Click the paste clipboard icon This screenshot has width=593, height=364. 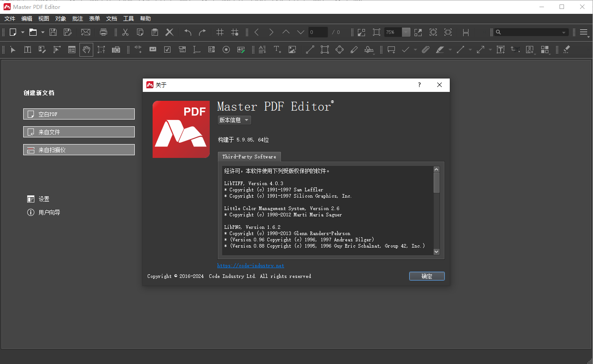point(155,32)
